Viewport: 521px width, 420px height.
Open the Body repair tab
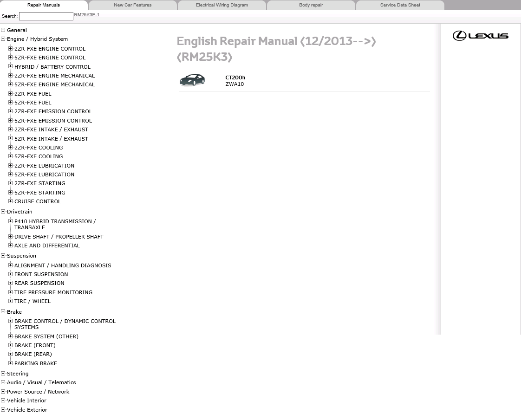coord(311,5)
